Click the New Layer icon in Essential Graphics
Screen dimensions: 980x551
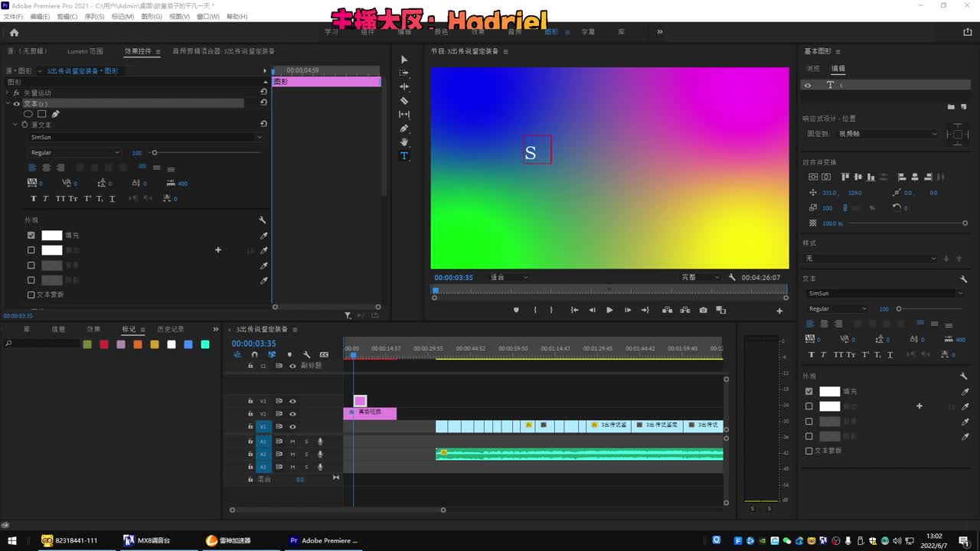(963, 106)
